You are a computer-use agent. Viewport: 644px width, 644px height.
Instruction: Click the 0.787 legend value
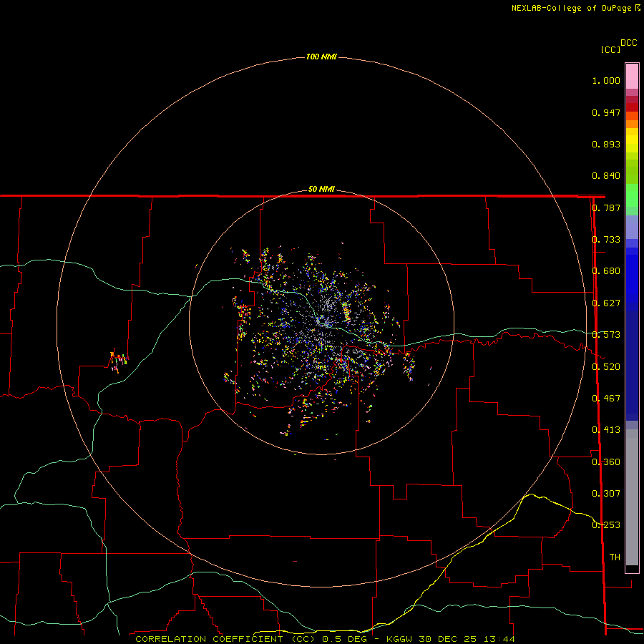click(606, 208)
